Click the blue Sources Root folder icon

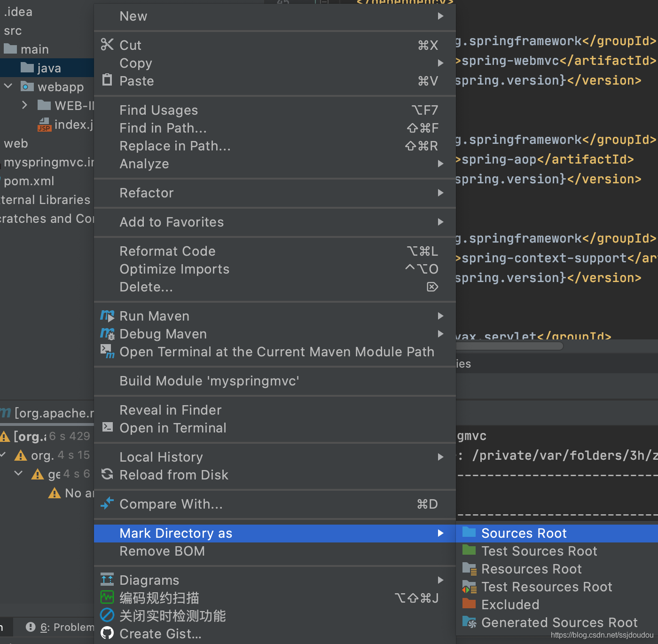pos(469,532)
